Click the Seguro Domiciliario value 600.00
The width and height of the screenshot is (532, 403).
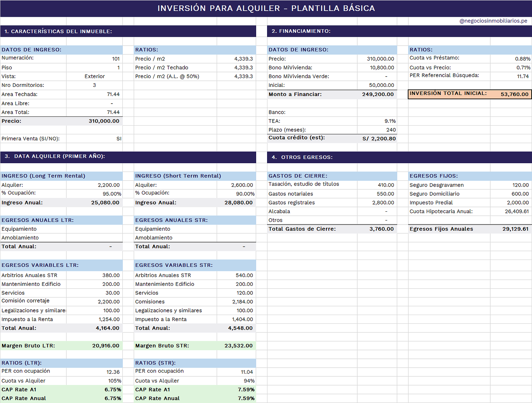(511, 194)
